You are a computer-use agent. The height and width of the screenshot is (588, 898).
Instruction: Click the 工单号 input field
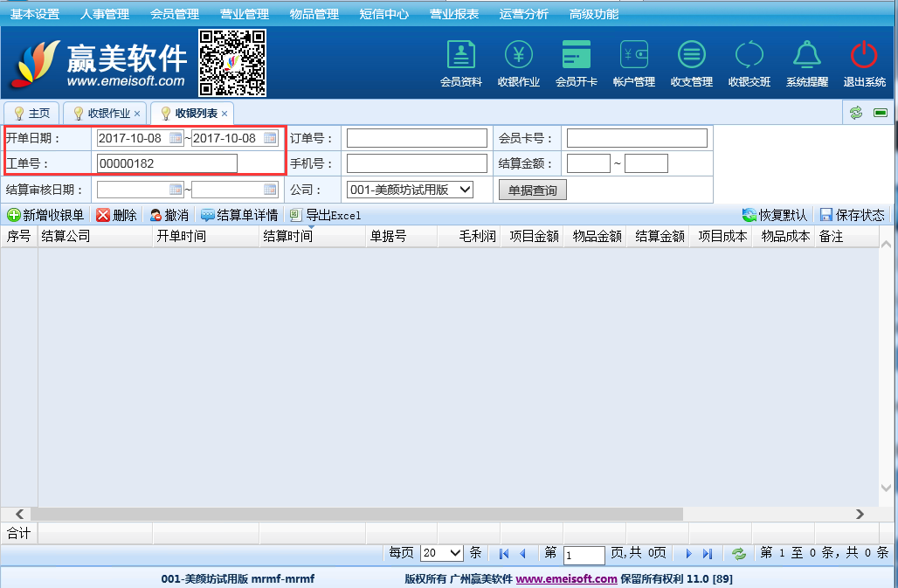tap(167, 163)
